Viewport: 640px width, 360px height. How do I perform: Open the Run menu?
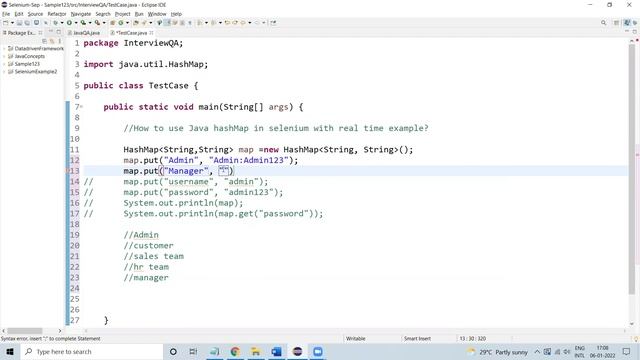pos(139,14)
